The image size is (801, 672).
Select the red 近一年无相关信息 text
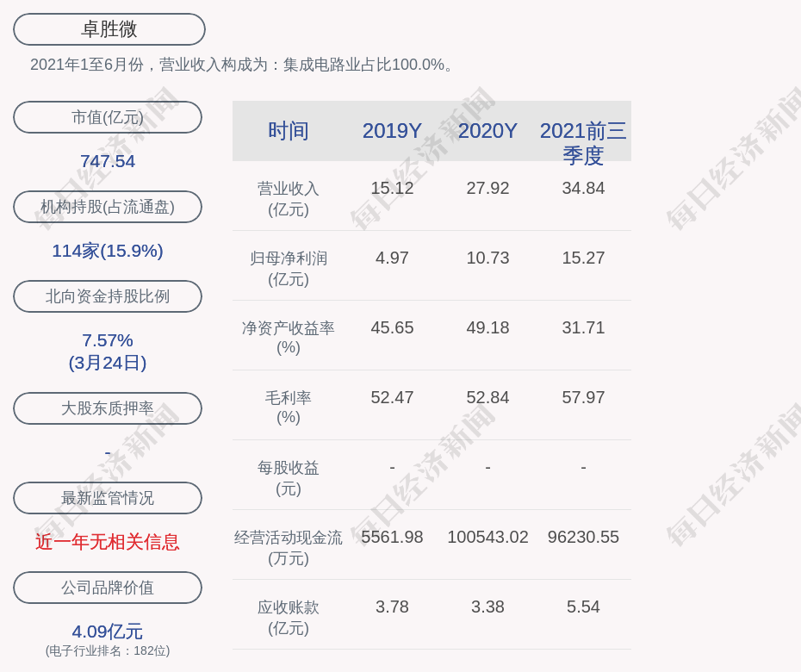(x=108, y=542)
